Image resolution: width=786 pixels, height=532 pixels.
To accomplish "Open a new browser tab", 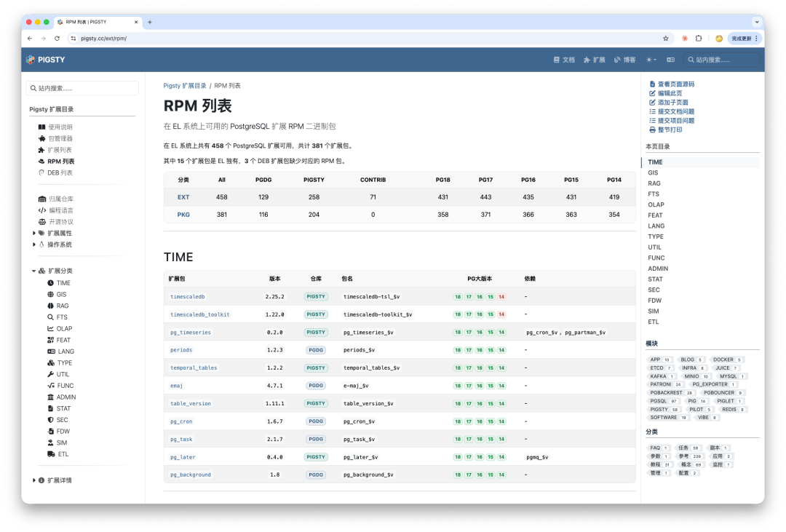I will (x=150, y=22).
